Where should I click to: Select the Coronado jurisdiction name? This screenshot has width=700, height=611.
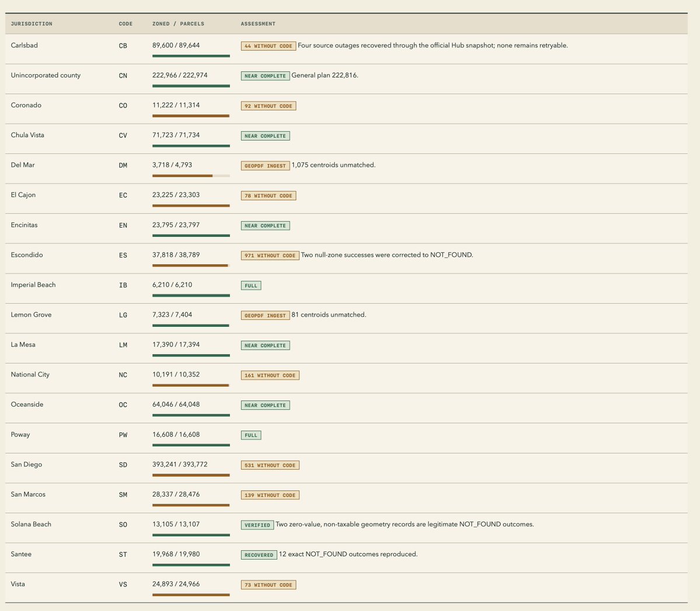click(26, 105)
